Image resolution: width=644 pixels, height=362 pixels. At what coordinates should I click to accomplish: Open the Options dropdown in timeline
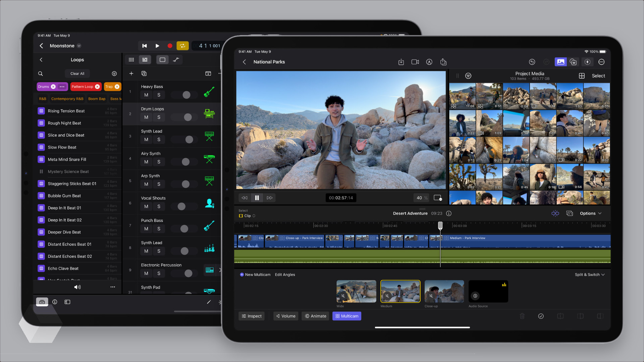point(591,214)
